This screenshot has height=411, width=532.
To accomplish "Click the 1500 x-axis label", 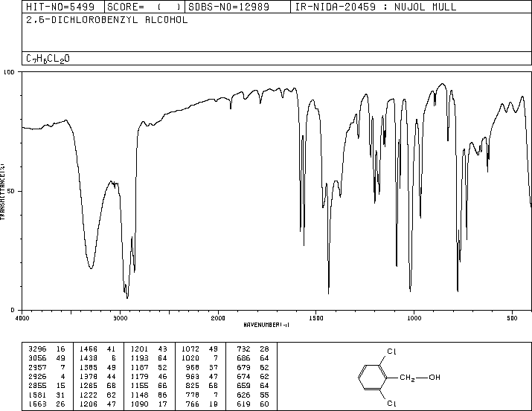I will click(x=316, y=318).
